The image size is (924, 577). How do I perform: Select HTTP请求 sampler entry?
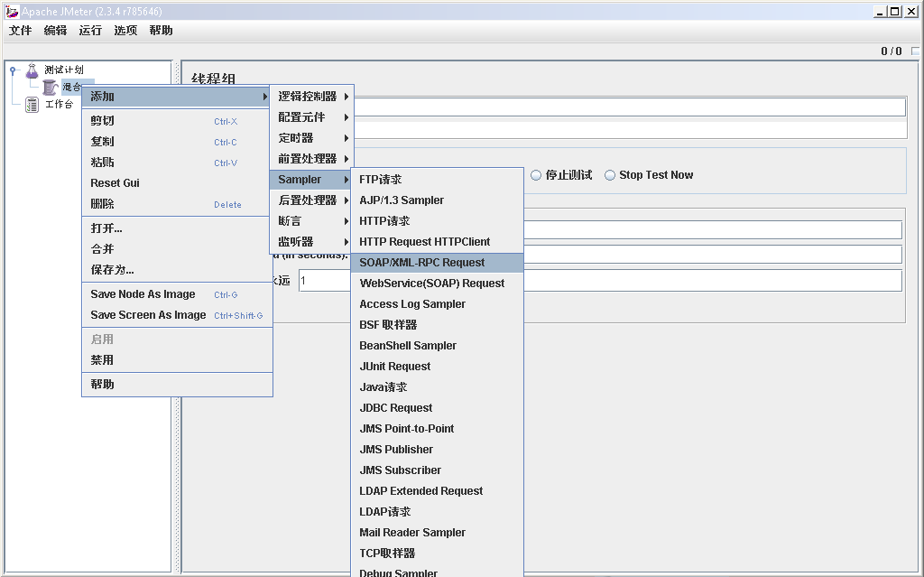pos(385,221)
